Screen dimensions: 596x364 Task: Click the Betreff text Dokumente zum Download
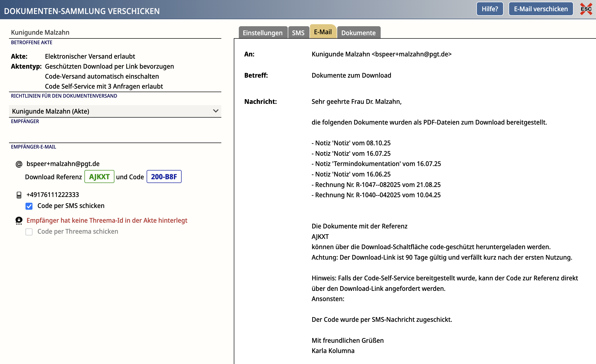tap(351, 75)
